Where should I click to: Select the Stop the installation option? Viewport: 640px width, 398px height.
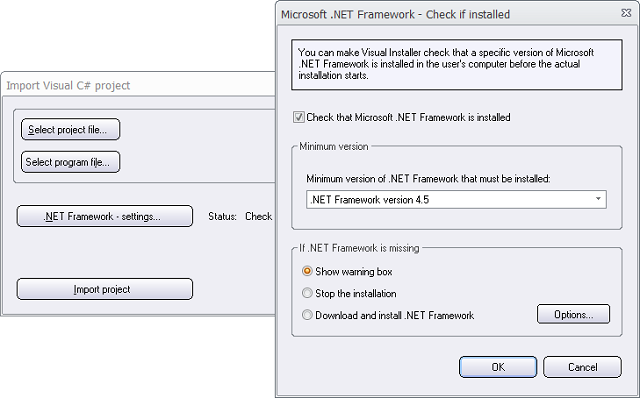click(x=307, y=293)
